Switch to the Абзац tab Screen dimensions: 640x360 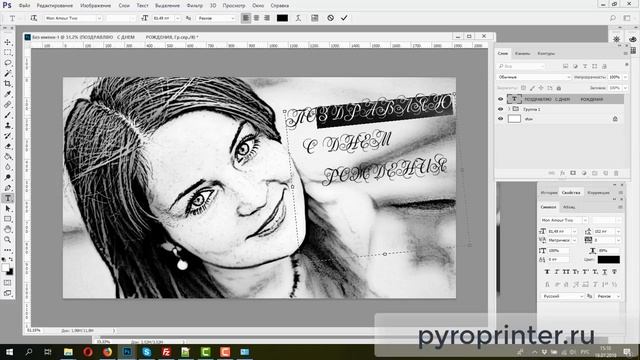[x=569, y=207]
